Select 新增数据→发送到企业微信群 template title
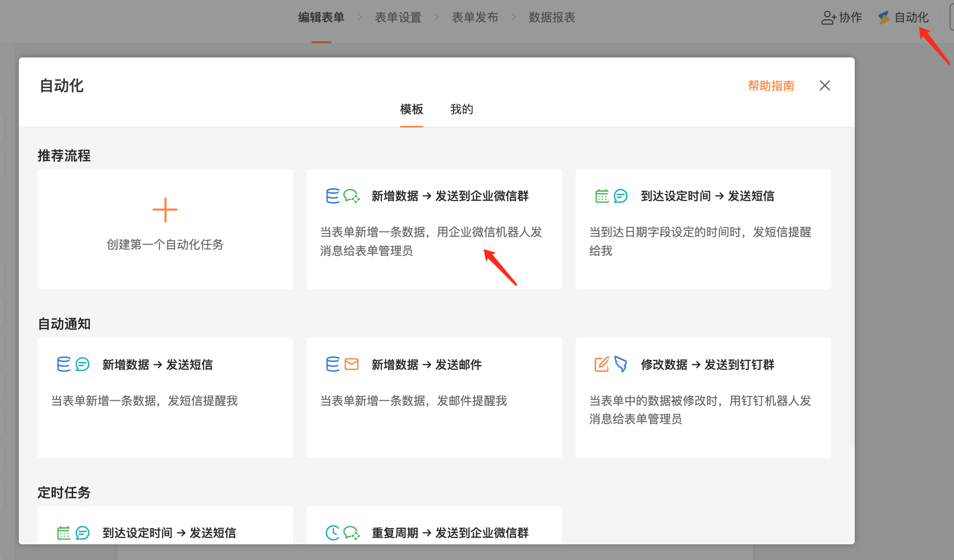Image resolution: width=954 pixels, height=560 pixels. point(450,196)
